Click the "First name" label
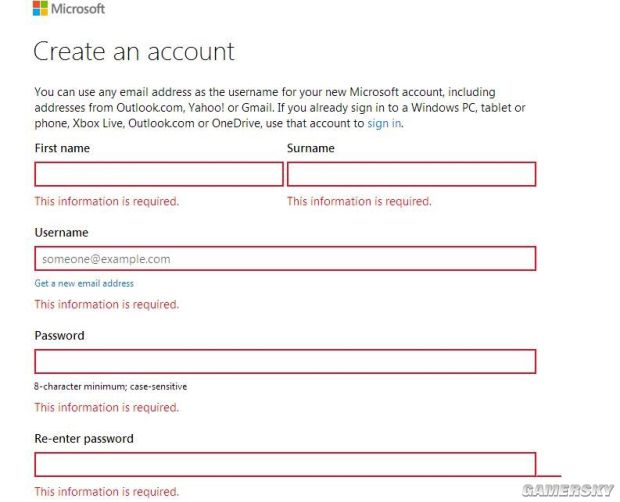The height and width of the screenshot is (502, 620). [62, 148]
